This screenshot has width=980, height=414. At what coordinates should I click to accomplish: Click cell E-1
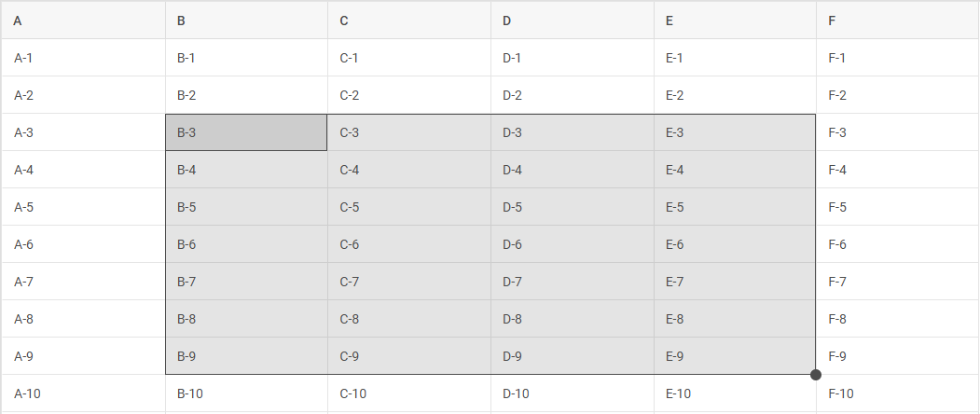735,58
